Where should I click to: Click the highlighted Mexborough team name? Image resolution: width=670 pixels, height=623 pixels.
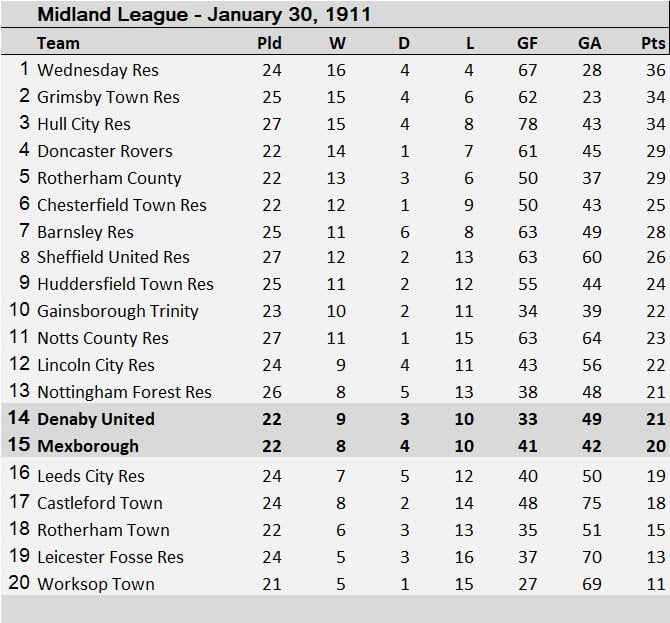tap(87, 446)
